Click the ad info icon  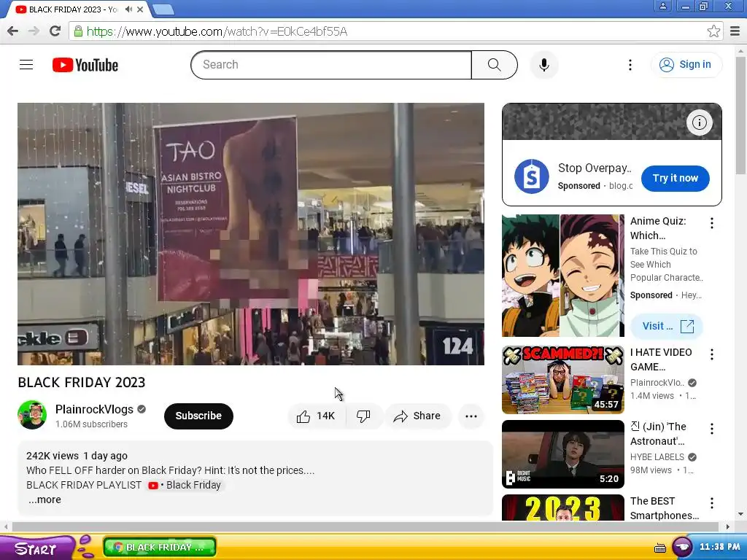point(700,122)
